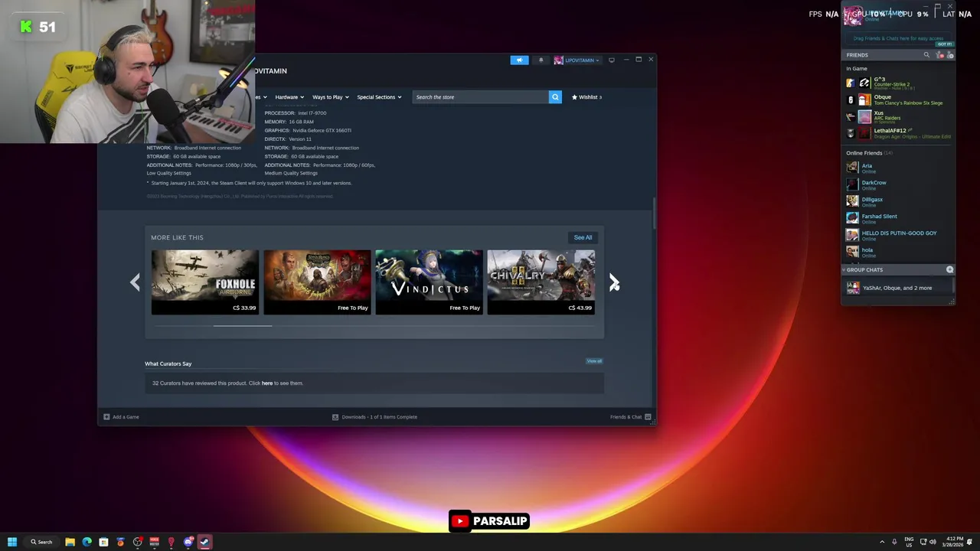This screenshot has width=980, height=551.
Task: Open the Free To Play game beside Foxhole
Action: point(317,282)
